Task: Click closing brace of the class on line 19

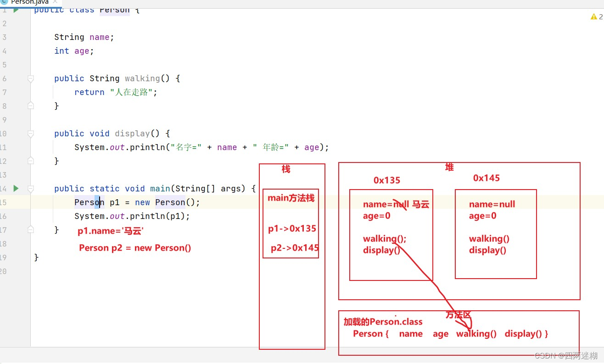Action: (x=36, y=258)
